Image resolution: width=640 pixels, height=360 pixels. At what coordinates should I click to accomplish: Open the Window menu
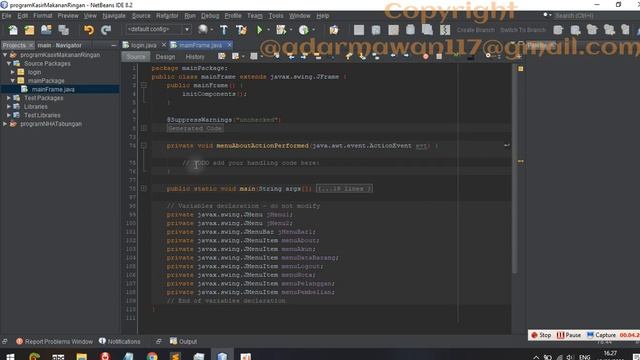coord(300,16)
